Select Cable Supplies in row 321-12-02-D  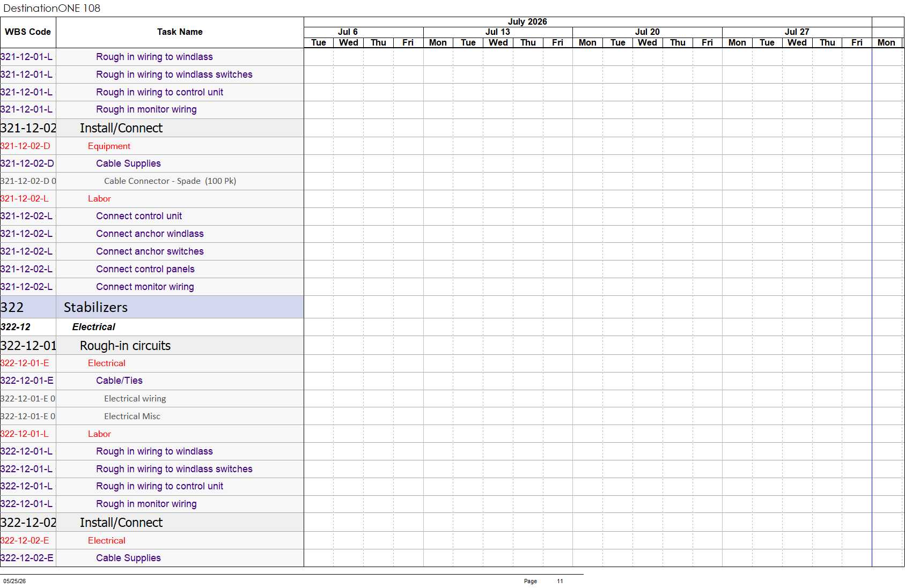coord(128,163)
